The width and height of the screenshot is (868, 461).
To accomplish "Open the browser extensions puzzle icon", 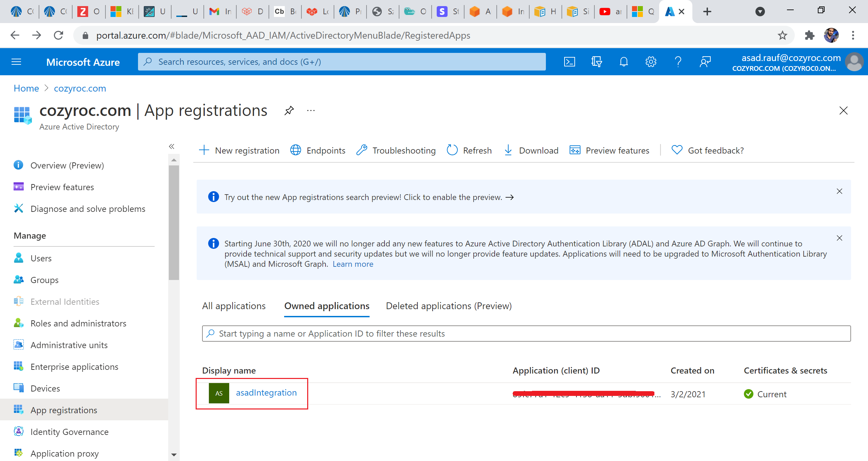I will [x=809, y=35].
